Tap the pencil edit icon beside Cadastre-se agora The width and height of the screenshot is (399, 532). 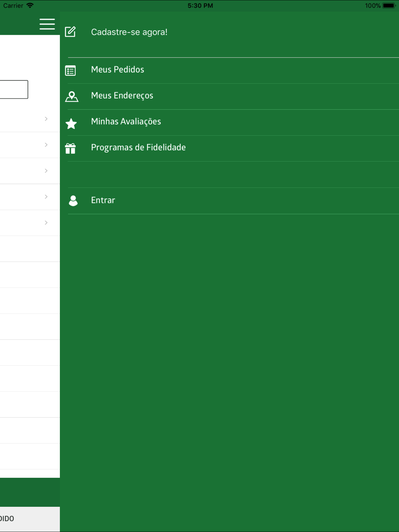[x=71, y=32]
